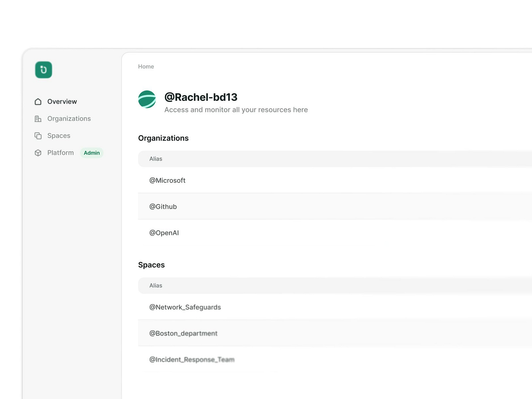Select the @Microsoft organization row

pyautogui.click(x=167, y=180)
